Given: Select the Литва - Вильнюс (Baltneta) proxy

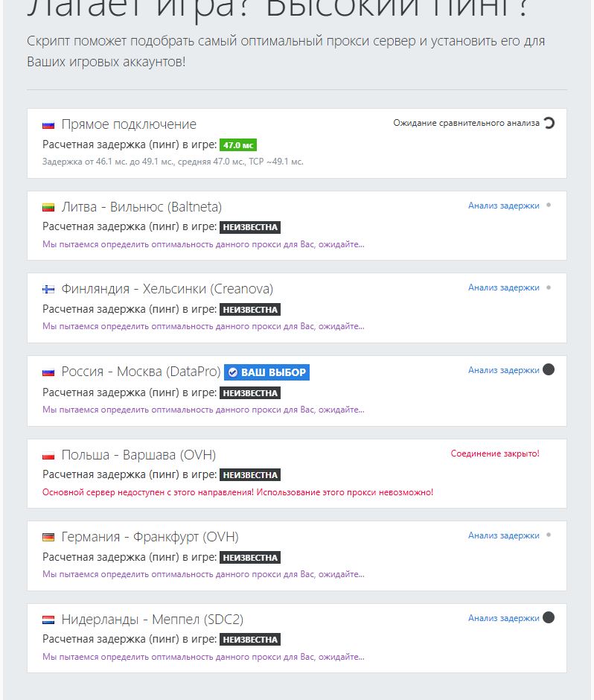Looking at the screenshot, I should coord(141,207).
